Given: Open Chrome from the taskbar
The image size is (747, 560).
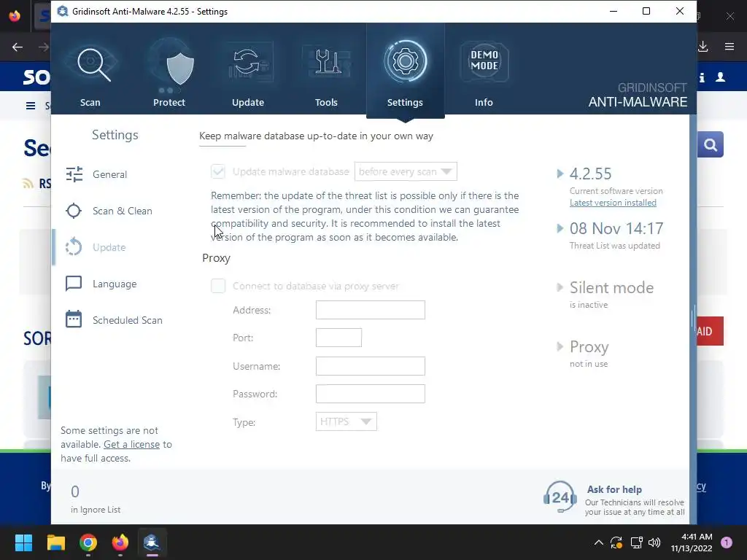Looking at the screenshot, I should pyautogui.click(x=88, y=542).
